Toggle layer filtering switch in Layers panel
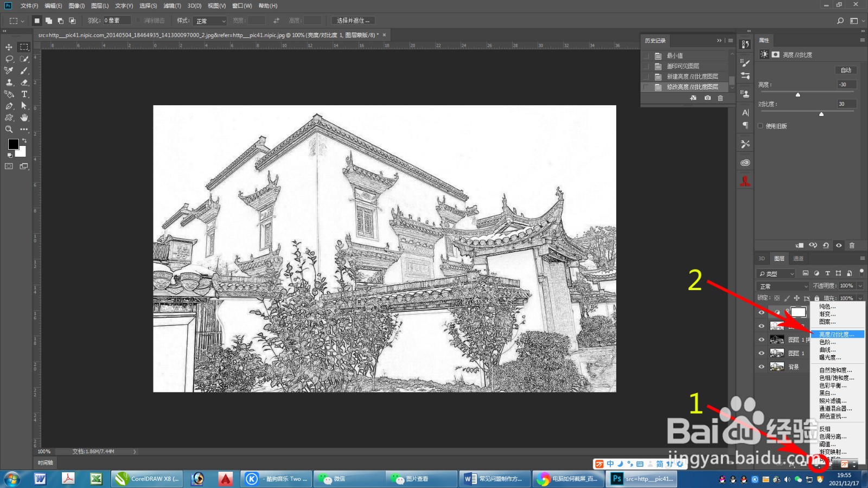 coord(861,272)
